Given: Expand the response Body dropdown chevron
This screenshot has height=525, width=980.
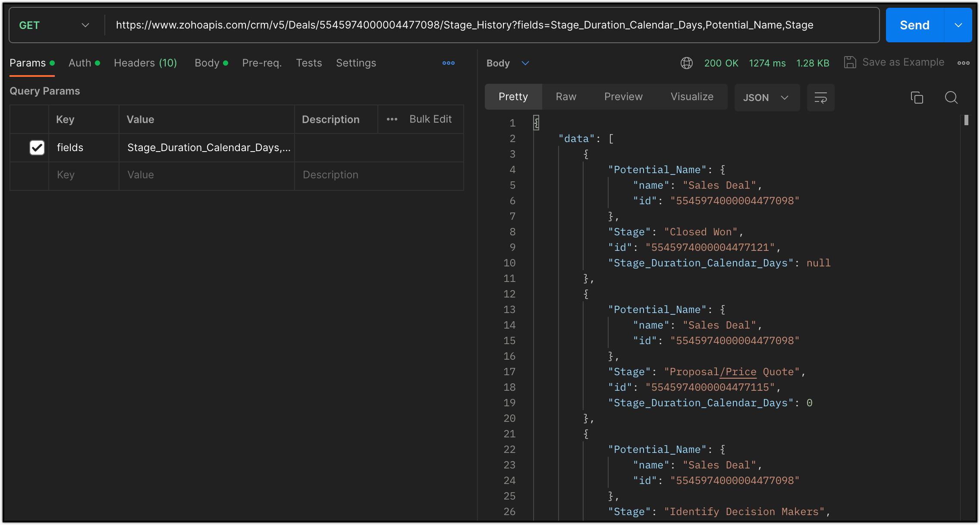Looking at the screenshot, I should click(525, 63).
